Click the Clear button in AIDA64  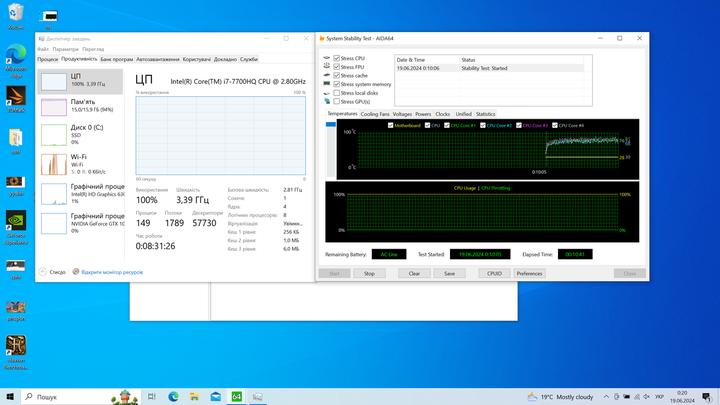point(414,273)
